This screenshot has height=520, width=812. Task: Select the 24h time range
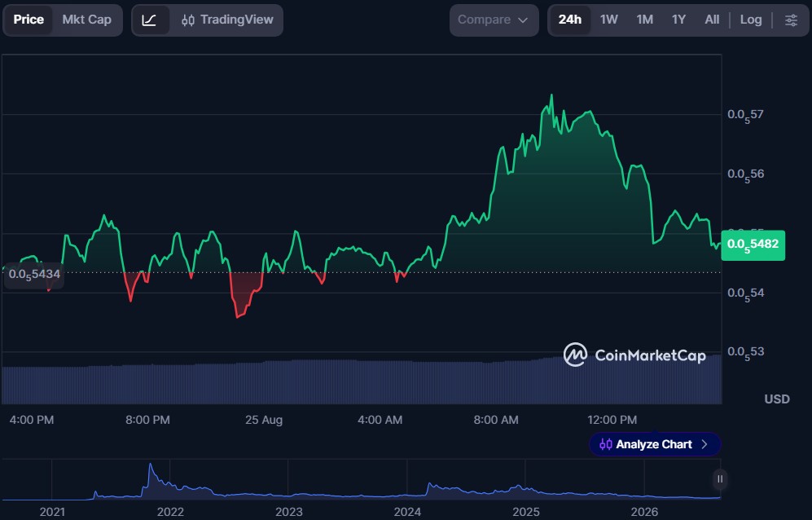[569, 20]
